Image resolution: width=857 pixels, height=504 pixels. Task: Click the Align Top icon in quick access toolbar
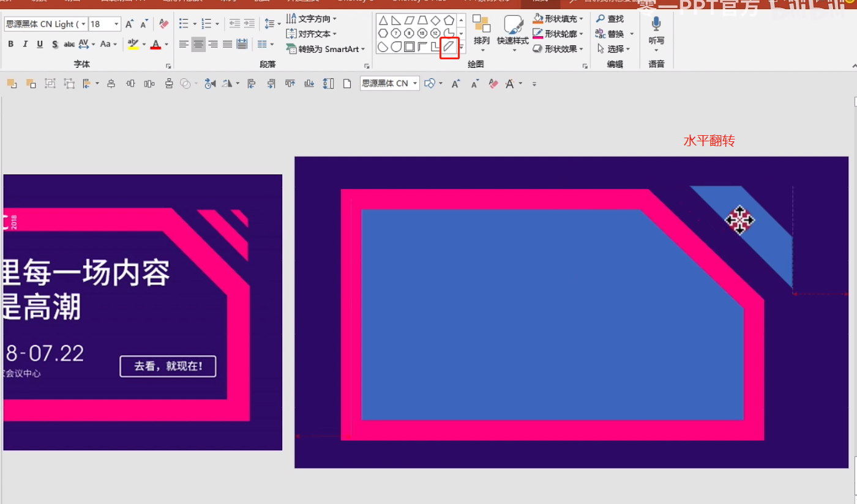290,83
